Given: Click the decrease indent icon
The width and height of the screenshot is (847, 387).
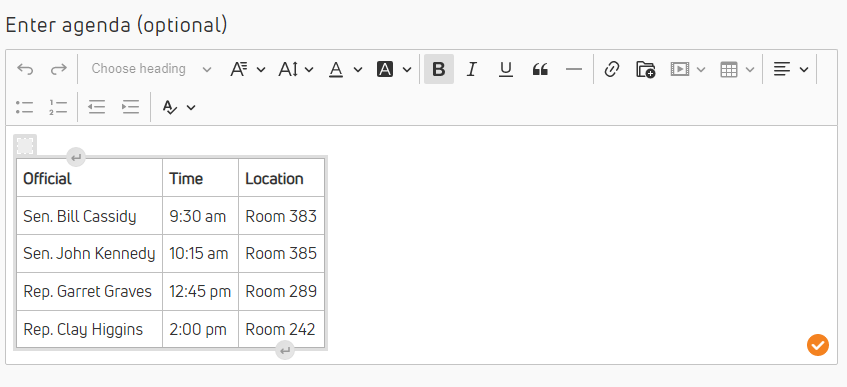Looking at the screenshot, I should [x=96, y=107].
